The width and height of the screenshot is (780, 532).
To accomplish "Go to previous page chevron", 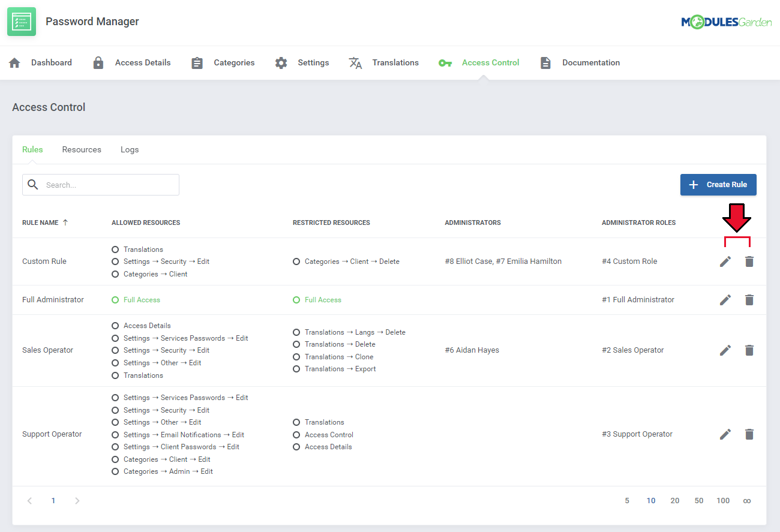I will click(x=29, y=501).
